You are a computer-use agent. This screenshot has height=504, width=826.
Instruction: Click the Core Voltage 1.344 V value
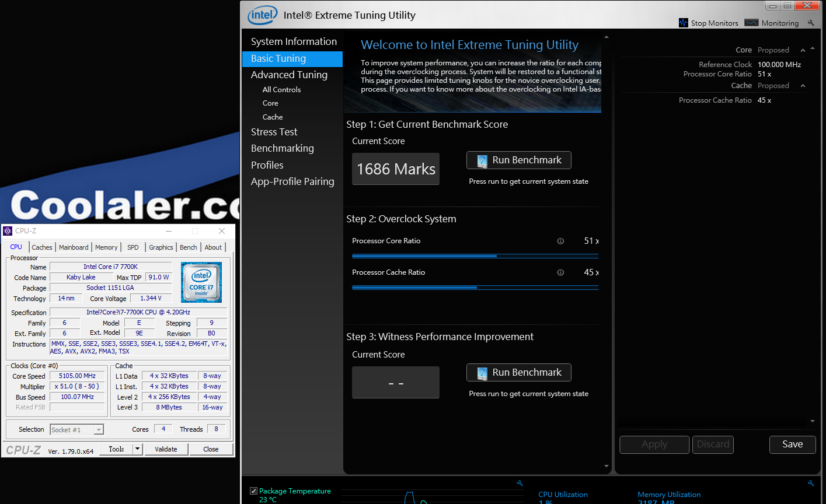(151, 299)
